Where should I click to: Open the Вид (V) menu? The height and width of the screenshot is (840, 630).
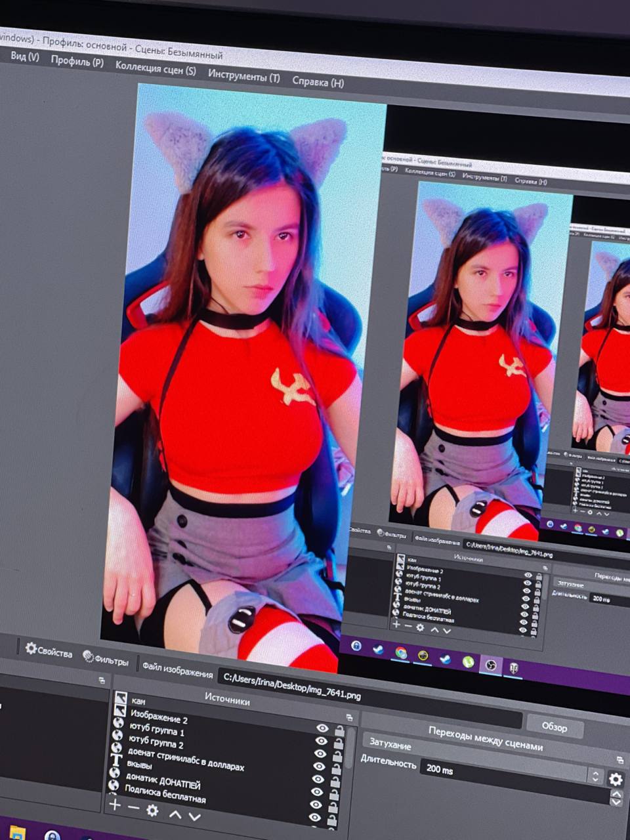click(25, 57)
